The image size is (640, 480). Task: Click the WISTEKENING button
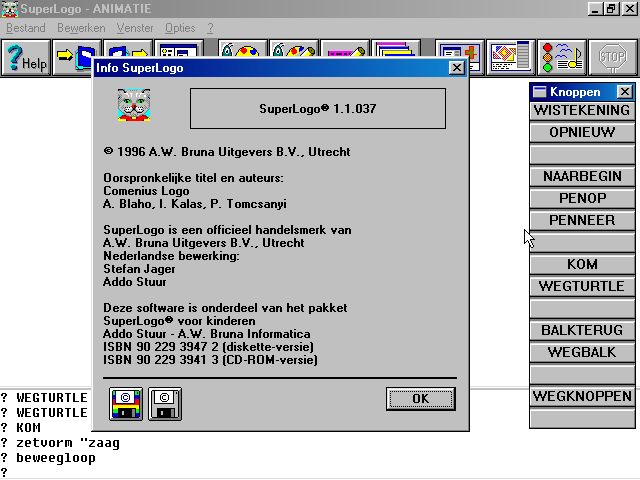tap(582, 110)
